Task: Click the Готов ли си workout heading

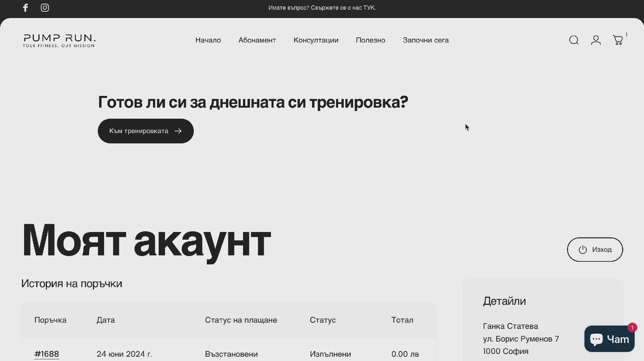Action: point(253,102)
